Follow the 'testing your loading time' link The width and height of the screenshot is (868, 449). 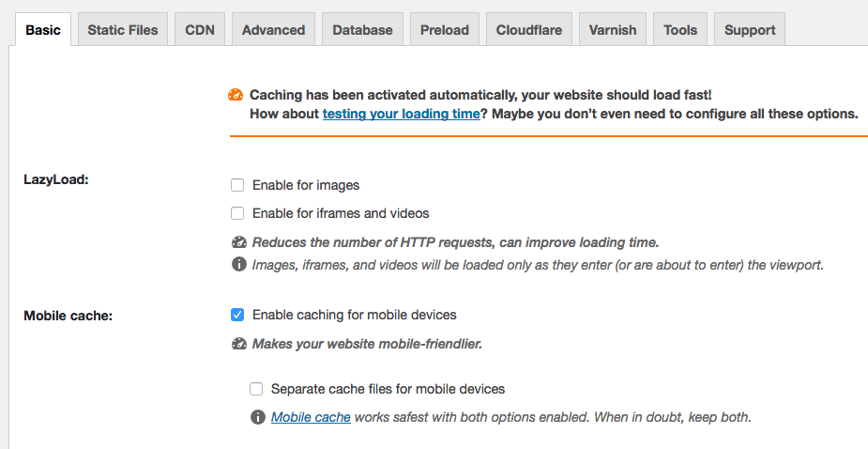pyautogui.click(x=401, y=115)
